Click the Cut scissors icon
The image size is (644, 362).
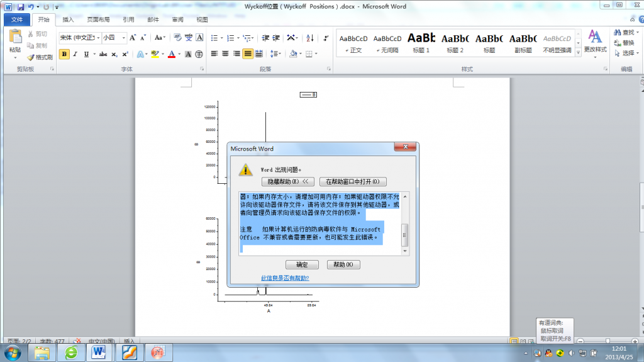30,34
